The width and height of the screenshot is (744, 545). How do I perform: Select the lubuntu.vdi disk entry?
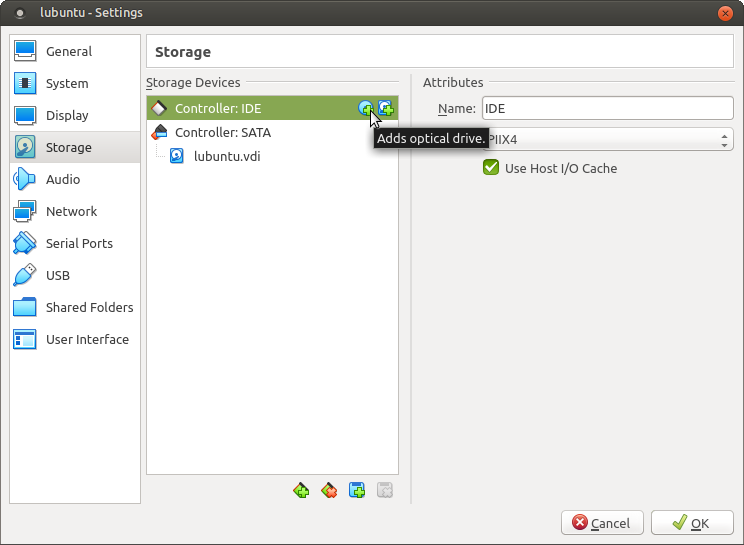pyautogui.click(x=272, y=156)
